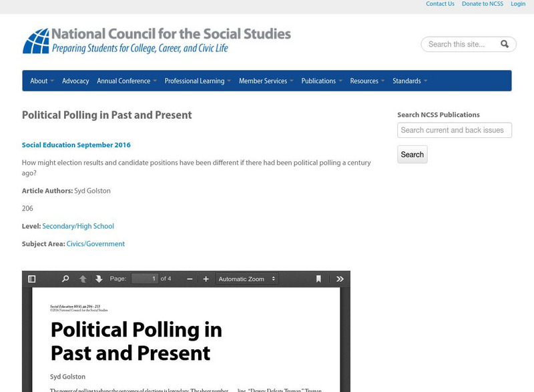Expand the Publications menu
The width and height of the screenshot is (534, 392).
click(321, 81)
